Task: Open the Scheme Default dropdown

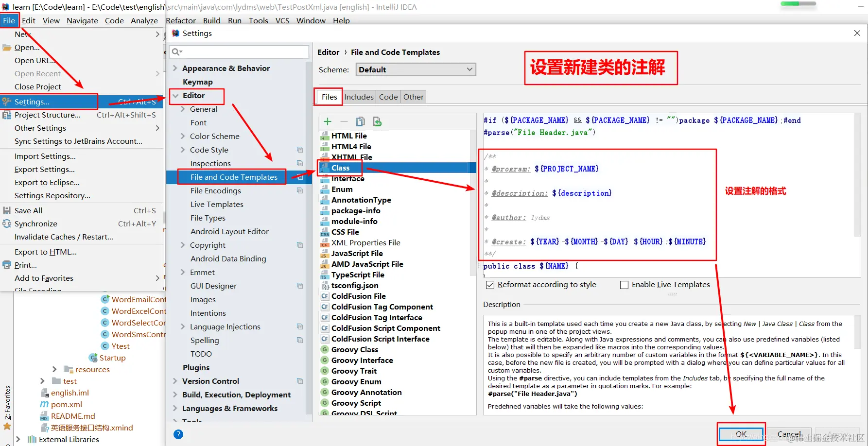Action: click(x=416, y=69)
